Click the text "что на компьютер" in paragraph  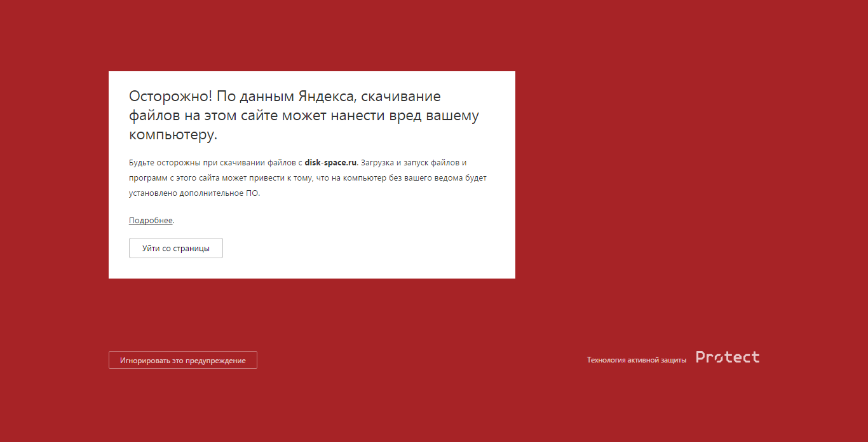[x=347, y=178]
